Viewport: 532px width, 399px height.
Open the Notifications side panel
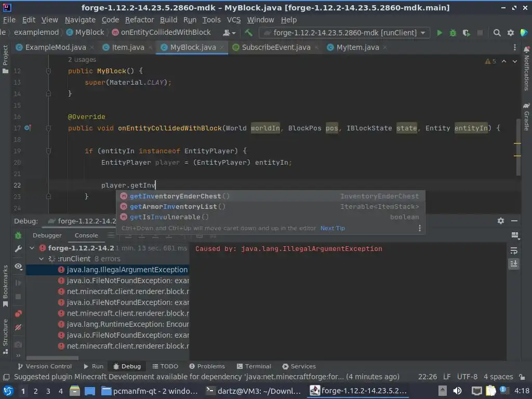click(526, 69)
